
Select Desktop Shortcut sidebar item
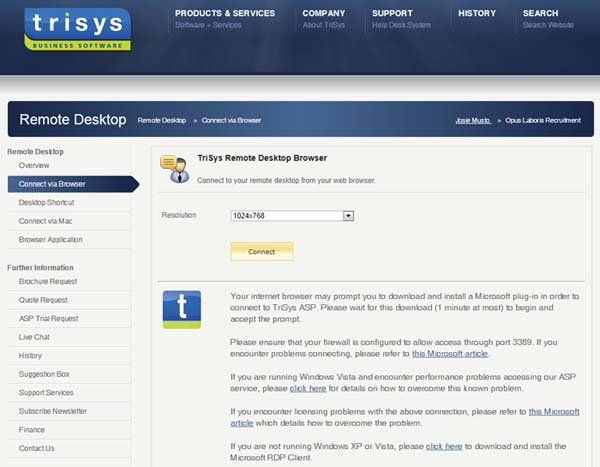coord(46,202)
